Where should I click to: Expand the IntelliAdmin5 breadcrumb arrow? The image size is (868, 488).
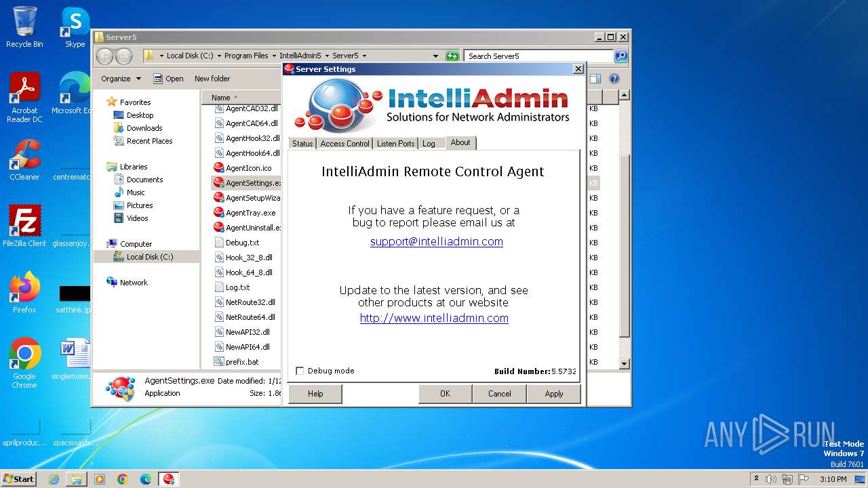326,56
